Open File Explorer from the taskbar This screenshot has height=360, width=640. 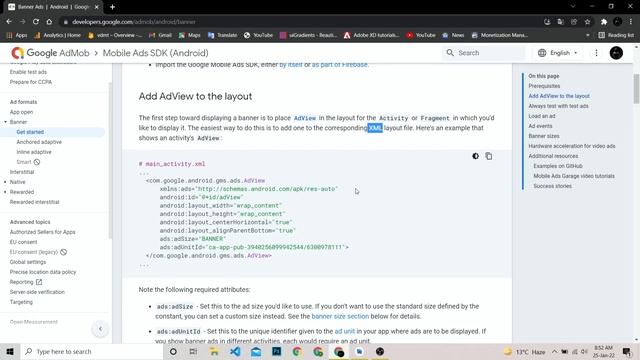pyautogui.click(x=214, y=351)
